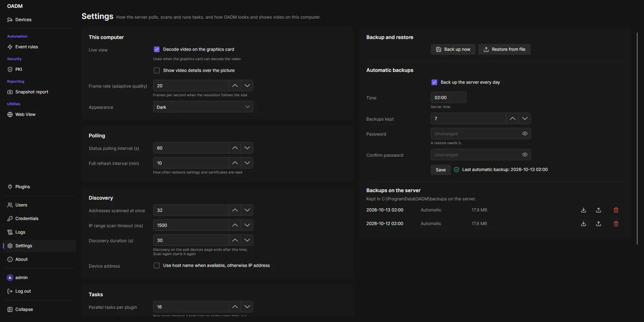This screenshot has height=322, width=644.
Task: Restore the 2026-10-12 02:00 backup via upload icon
Action: click(x=599, y=224)
